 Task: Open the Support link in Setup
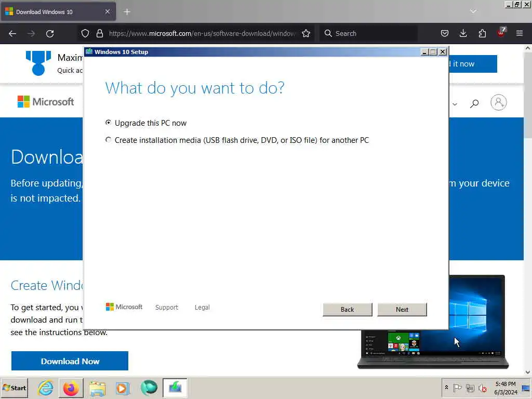tap(167, 308)
